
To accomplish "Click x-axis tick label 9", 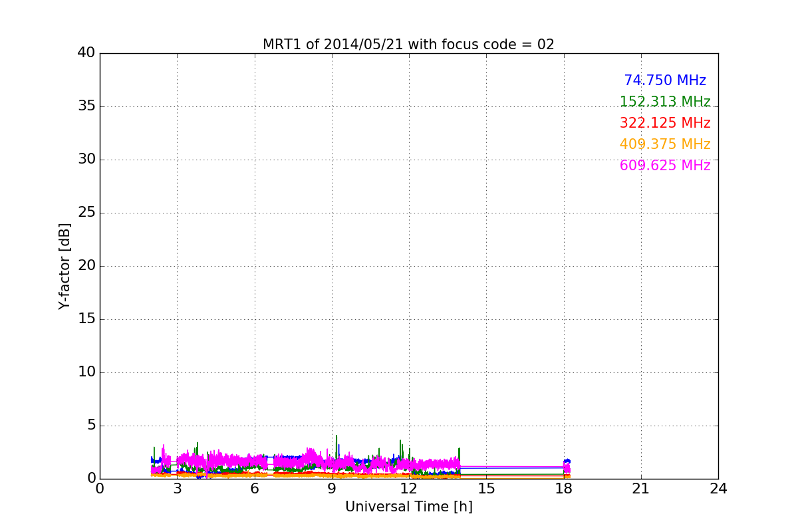I will (332, 489).
